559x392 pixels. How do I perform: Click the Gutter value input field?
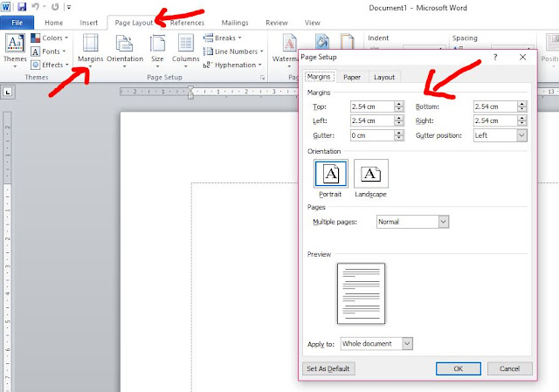pyautogui.click(x=372, y=135)
